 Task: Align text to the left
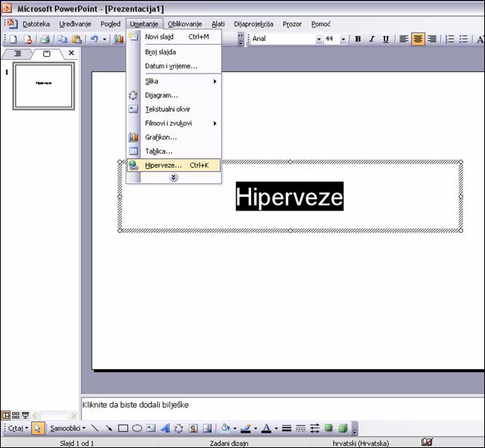pos(403,39)
